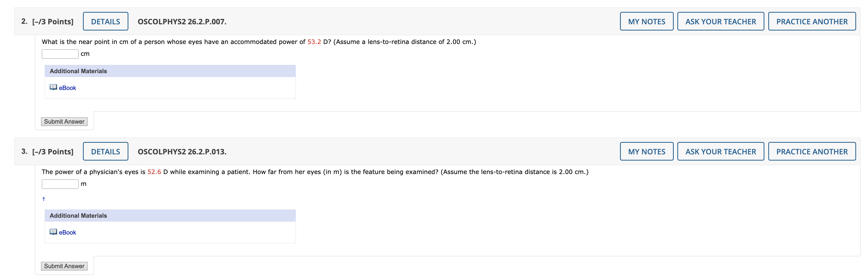Click DETAILS for problem OSCOLPHYS2 26.2.P.007
This screenshot has height=279, width=868.
pos(105,21)
